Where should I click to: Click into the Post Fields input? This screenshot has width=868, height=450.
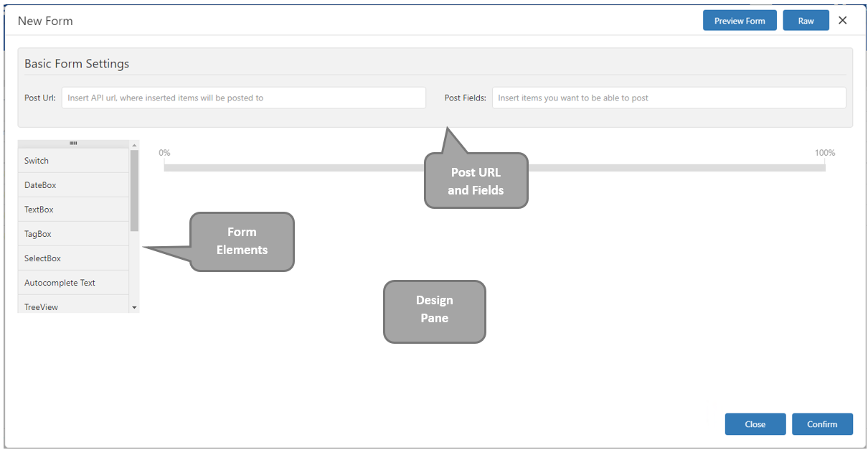(x=668, y=98)
